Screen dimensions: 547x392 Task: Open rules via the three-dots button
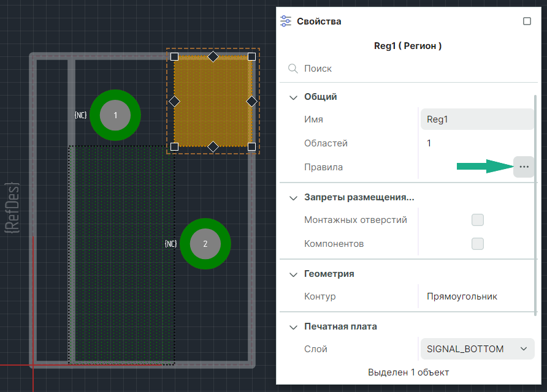[524, 167]
